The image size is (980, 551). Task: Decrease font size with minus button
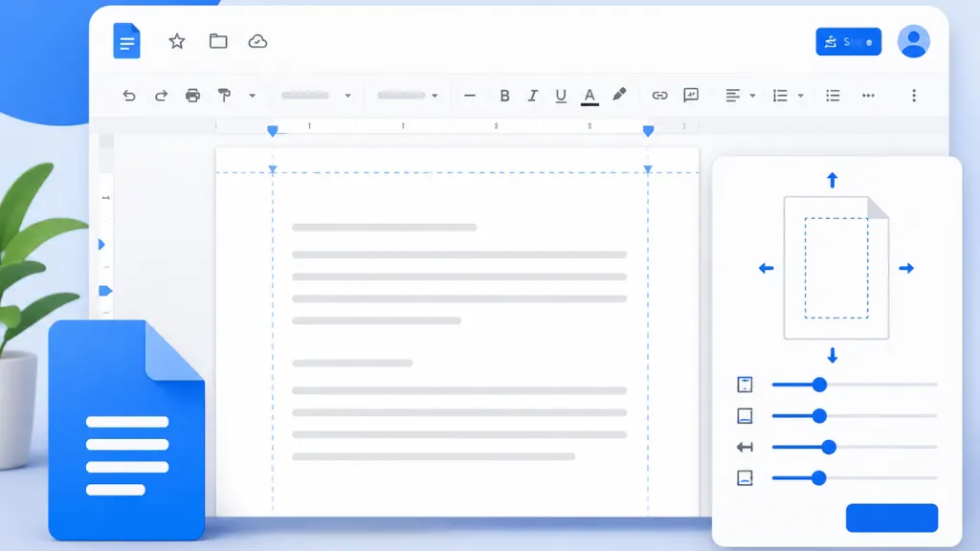(470, 96)
